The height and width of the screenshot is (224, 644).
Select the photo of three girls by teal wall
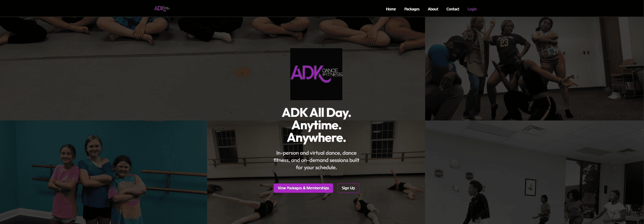[x=103, y=172]
